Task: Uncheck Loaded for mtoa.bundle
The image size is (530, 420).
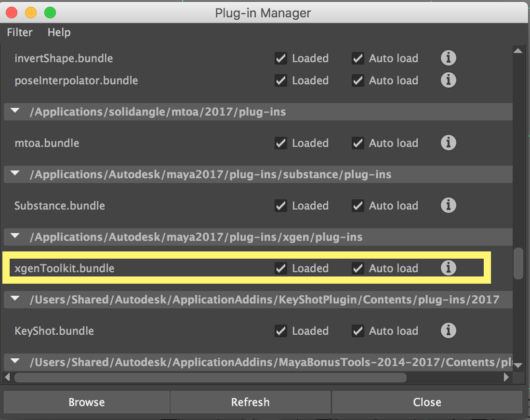Action: (281, 143)
